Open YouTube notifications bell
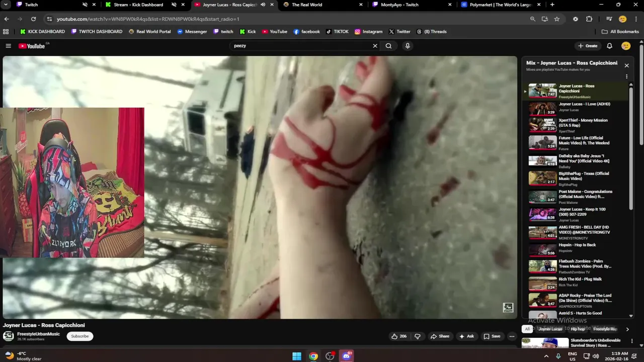 609,46
